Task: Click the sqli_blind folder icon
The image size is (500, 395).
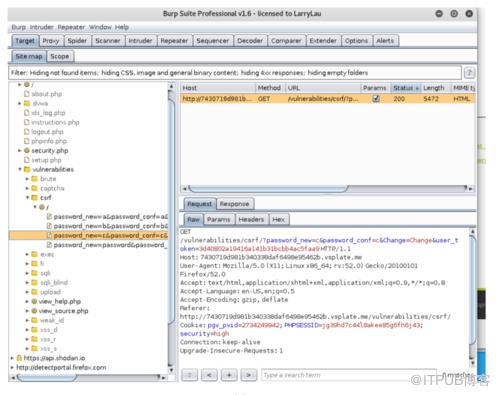Action: click(x=34, y=283)
